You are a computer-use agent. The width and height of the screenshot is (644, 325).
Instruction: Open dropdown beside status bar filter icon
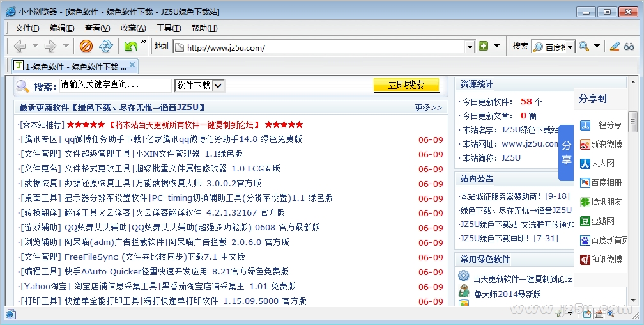pos(570,314)
